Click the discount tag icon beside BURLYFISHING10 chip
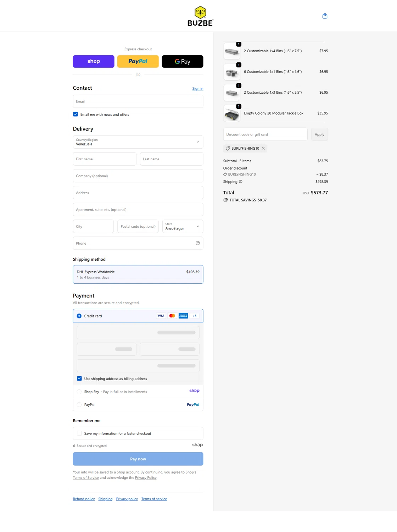The image size is (397, 532). tap(228, 149)
